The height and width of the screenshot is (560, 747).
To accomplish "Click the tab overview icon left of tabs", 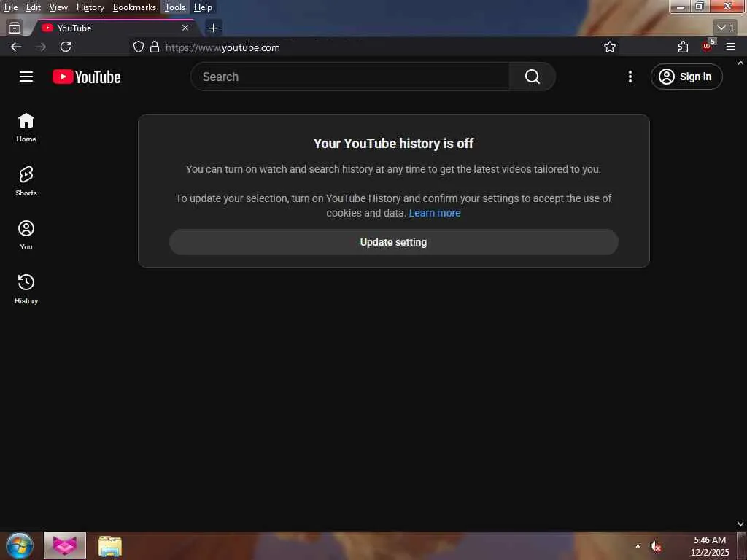I will pyautogui.click(x=15, y=28).
